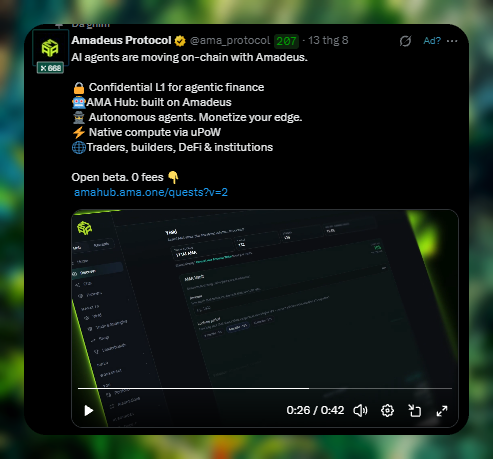This screenshot has width=493, height=459.
Task: Open the Amadeus Protocol profile avatar
Action: (50, 48)
